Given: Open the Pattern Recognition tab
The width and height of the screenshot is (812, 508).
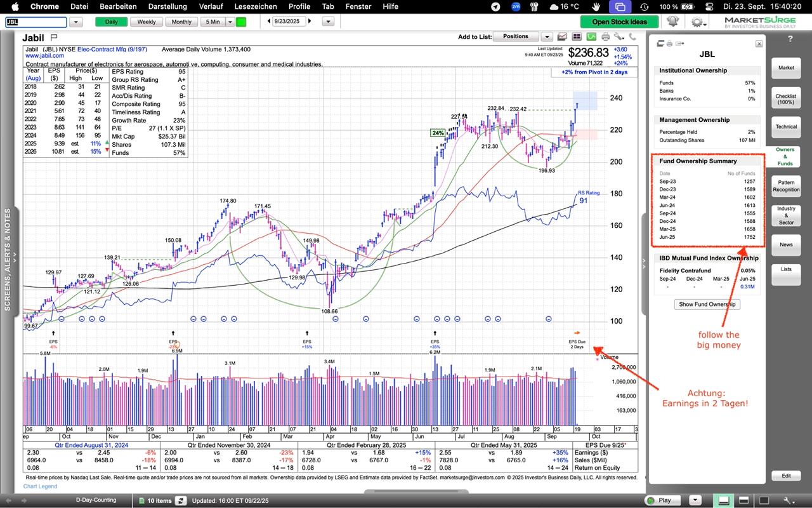Looking at the screenshot, I should (786, 186).
